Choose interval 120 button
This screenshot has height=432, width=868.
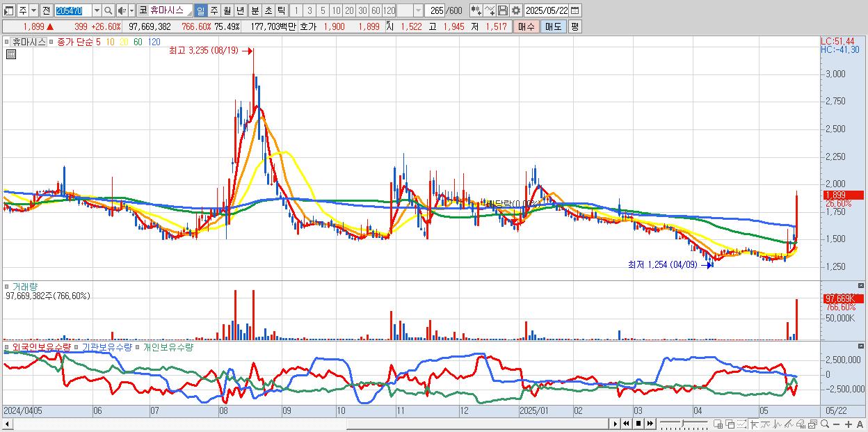(389, 10)
